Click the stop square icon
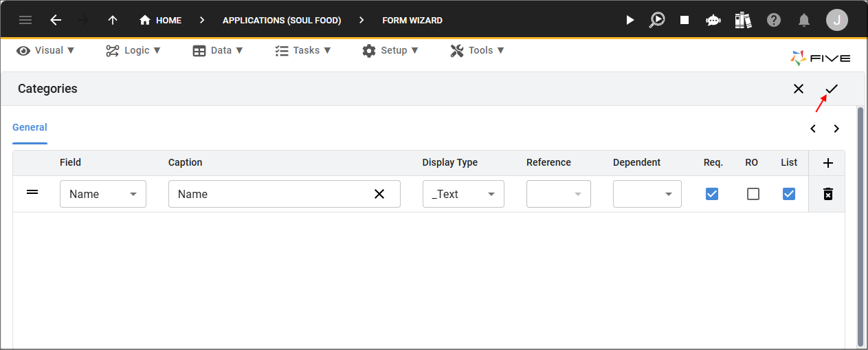 click(685, 20)
